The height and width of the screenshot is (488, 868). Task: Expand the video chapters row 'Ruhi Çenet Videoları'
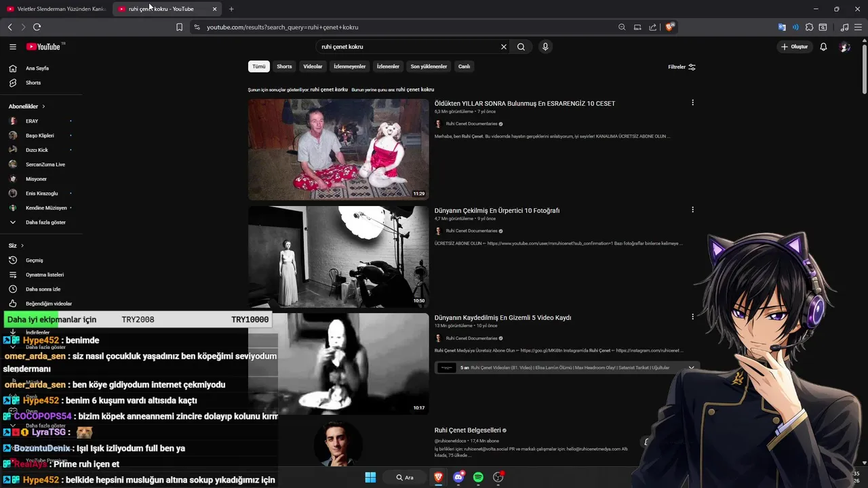pos(567,367)
